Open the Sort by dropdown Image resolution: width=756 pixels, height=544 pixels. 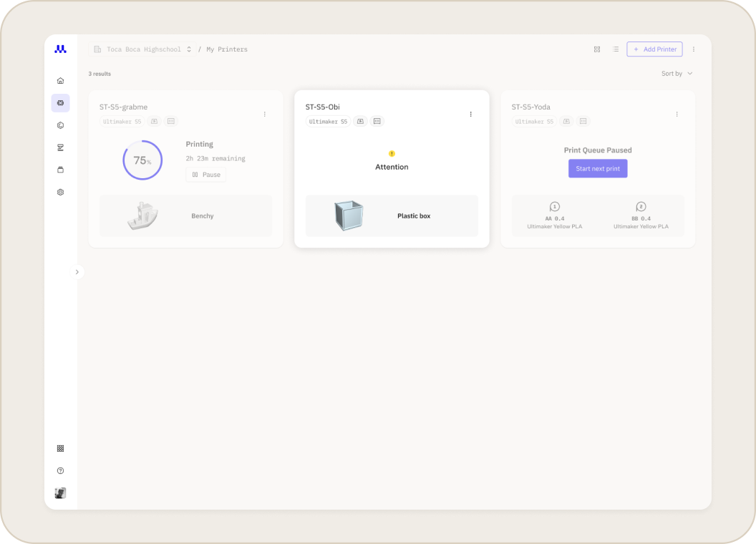tap(677, 73)
